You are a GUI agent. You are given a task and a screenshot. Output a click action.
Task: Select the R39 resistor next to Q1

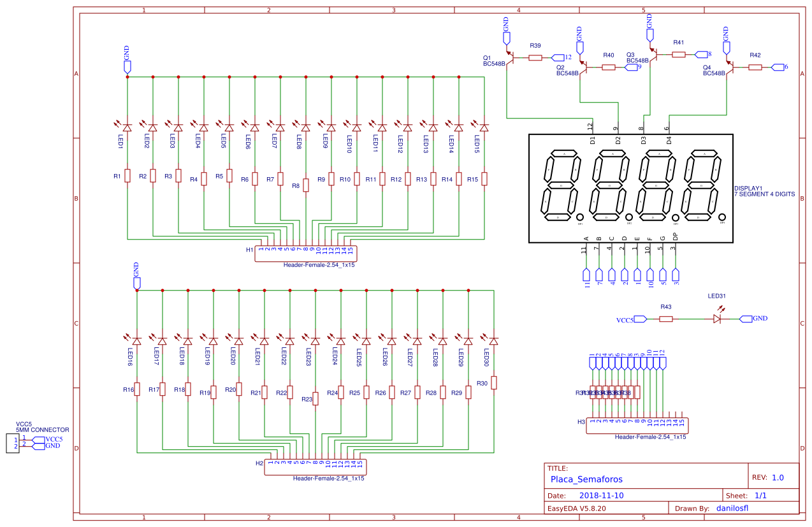tap(535, 57)
